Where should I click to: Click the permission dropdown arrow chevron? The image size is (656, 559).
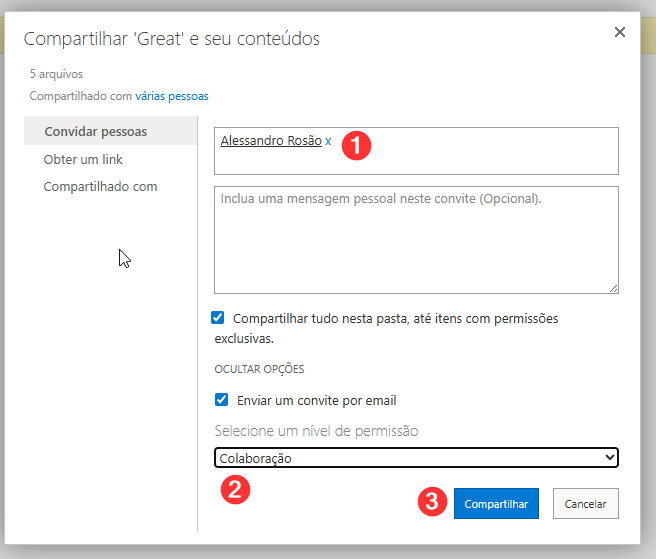[x=610, y=458]
